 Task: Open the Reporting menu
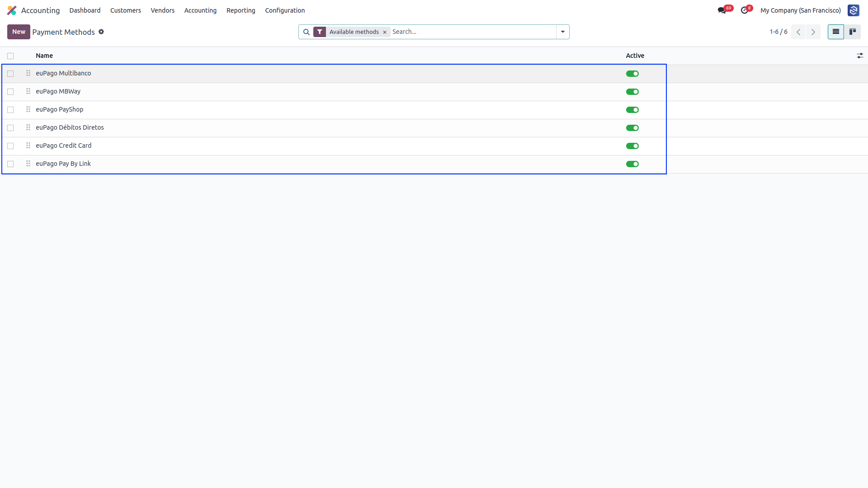pos(241,10)
